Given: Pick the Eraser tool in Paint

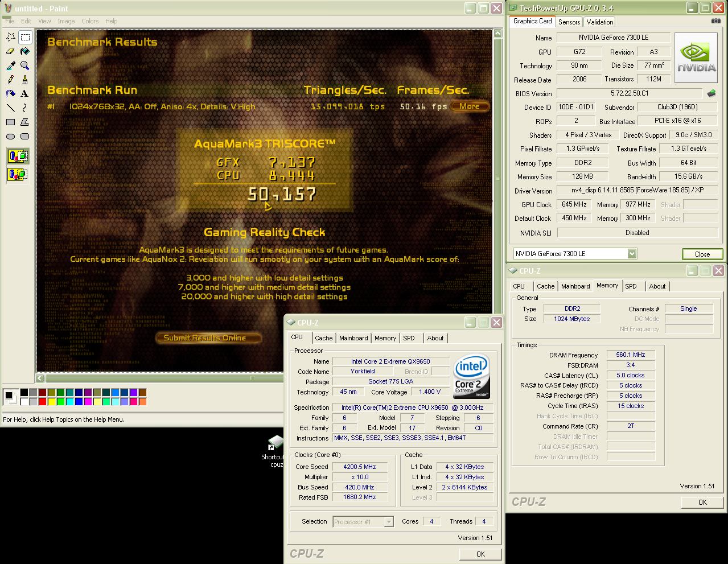Looking at the screenshot, I should 11,52.
